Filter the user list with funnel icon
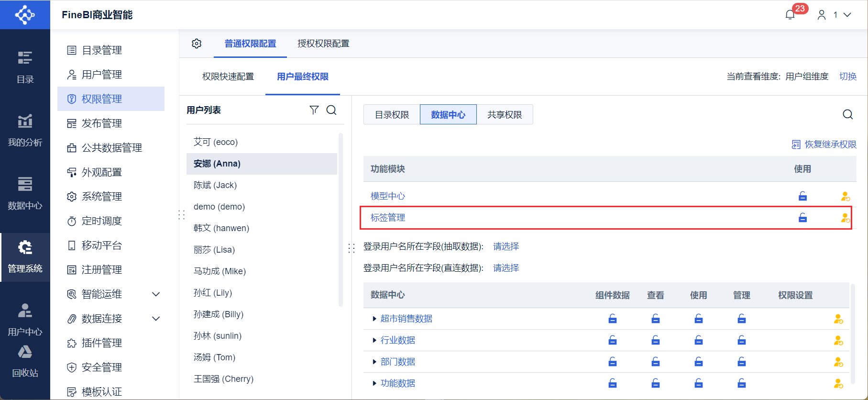 [314, 110]
